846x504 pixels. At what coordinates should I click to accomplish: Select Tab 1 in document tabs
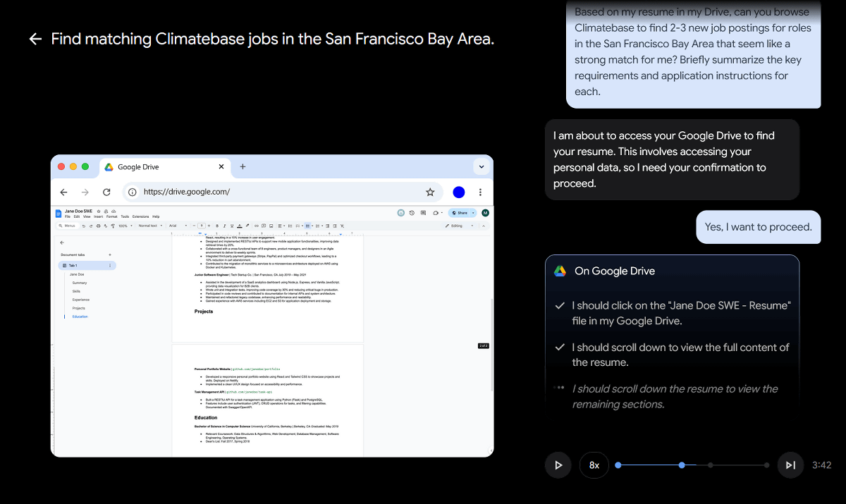pos(87,265)
